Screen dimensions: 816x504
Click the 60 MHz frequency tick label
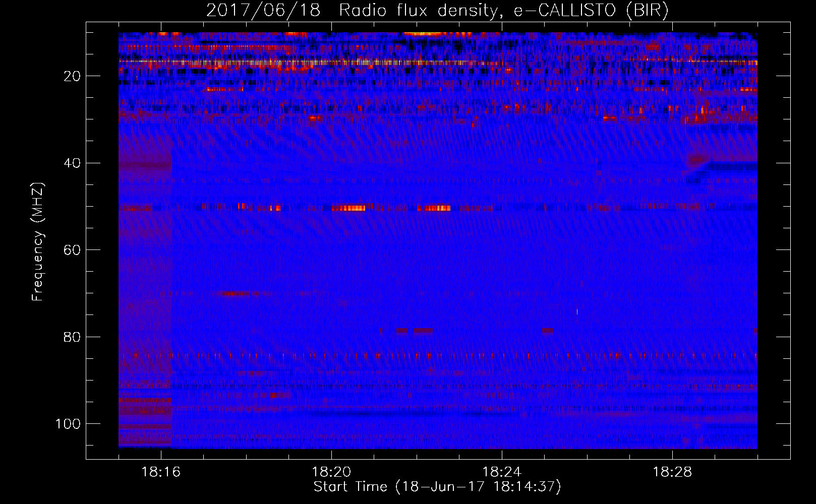point(72,250)
